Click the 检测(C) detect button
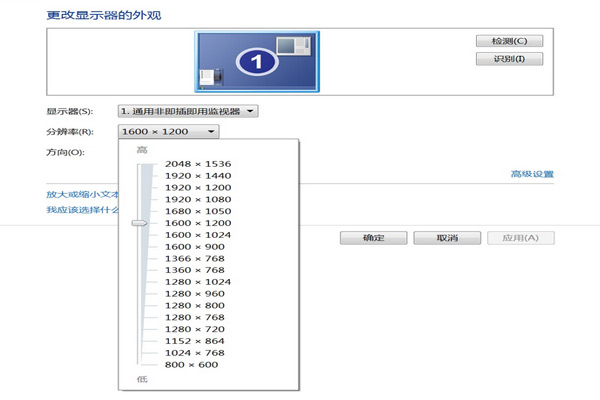 pyautogui.click(x=509, y=41)
